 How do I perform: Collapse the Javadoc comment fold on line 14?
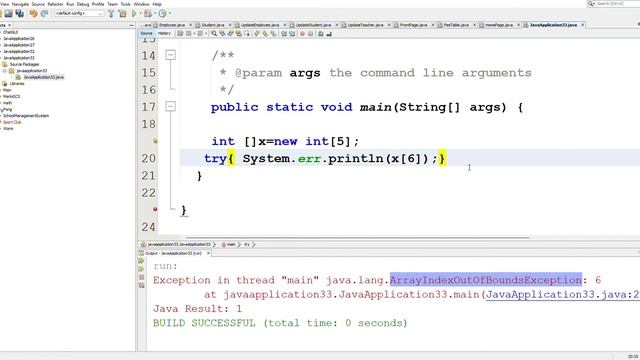(x=171, y=55)
